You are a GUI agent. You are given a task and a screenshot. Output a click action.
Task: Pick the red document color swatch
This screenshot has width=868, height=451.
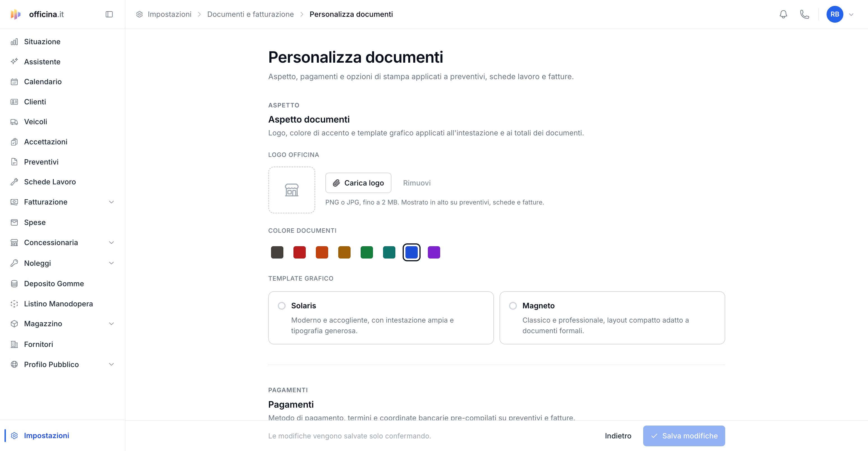click(300, 252)
